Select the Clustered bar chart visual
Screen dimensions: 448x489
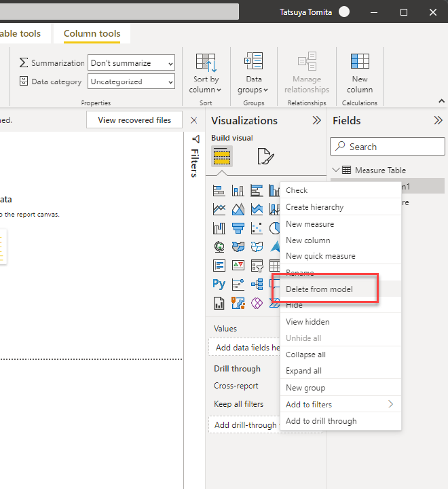click(257, 191)
